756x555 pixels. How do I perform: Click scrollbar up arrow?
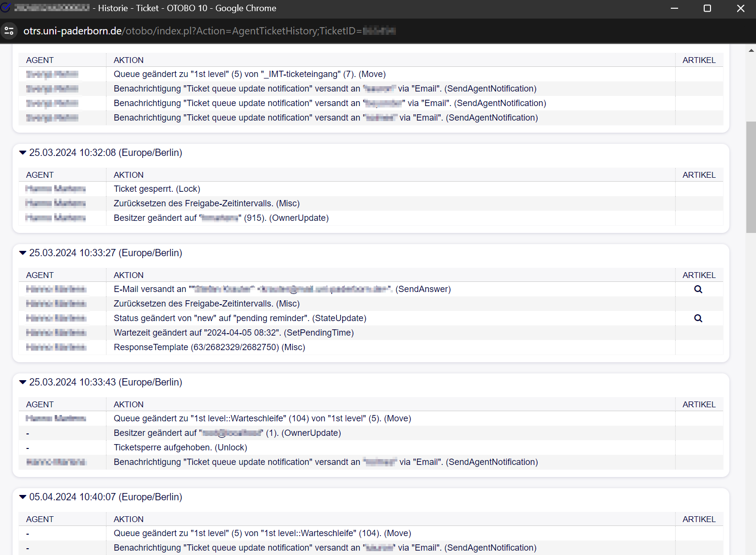click(751, 50)
